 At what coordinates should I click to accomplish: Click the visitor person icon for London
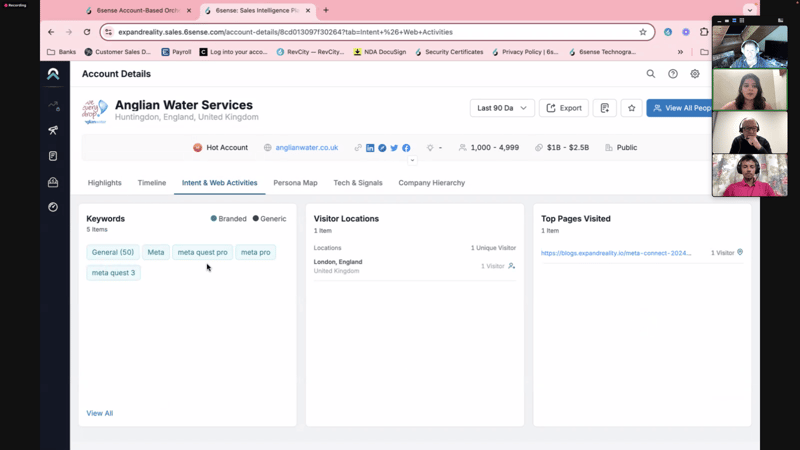tap(511, 266)
